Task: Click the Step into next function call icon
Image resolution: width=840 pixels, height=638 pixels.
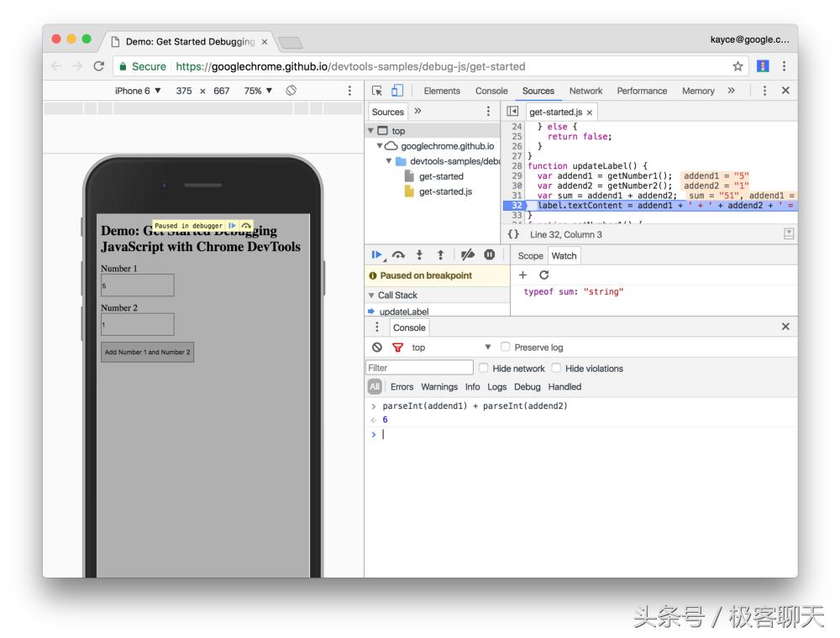Action: [420, 255]
